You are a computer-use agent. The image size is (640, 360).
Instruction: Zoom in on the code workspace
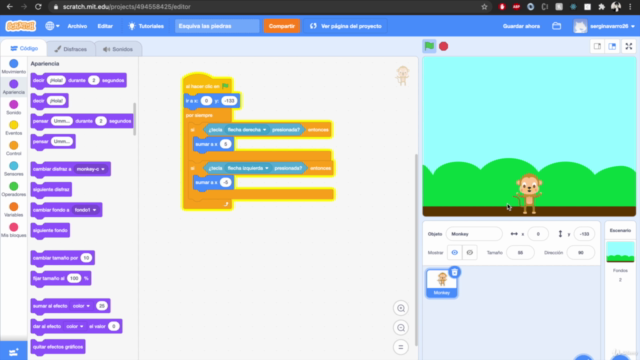[401, 308]
